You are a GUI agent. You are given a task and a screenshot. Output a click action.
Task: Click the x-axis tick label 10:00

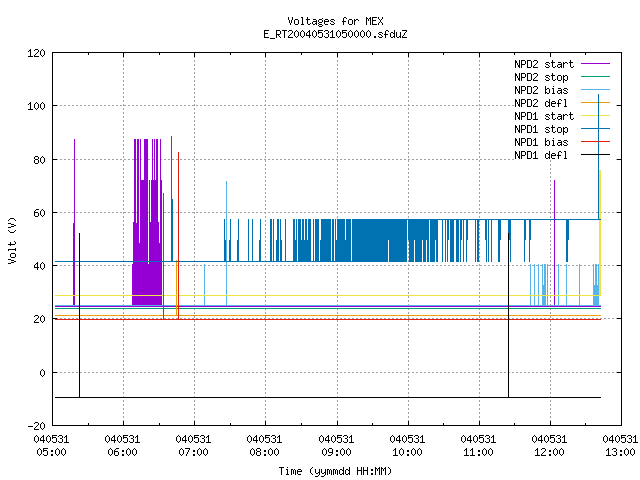point(407,452)
